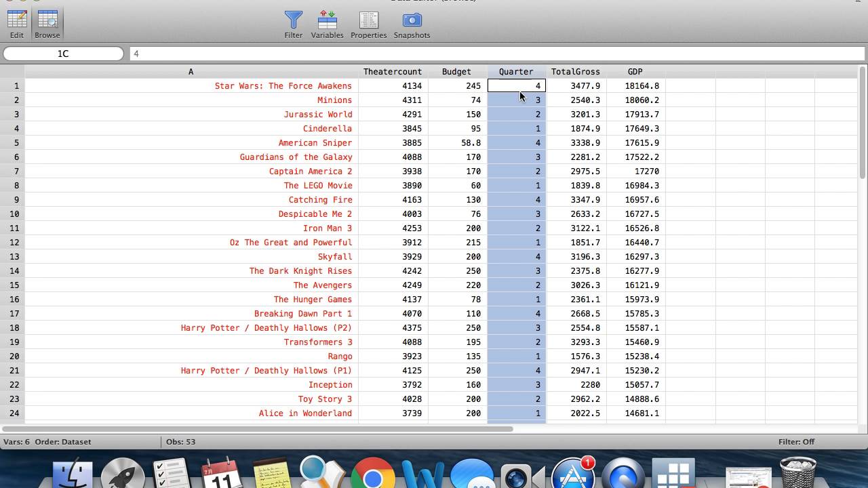This screenshot has height=488, width=868.
Task: Open the Filter tool
Action: [x=294, y=24]
